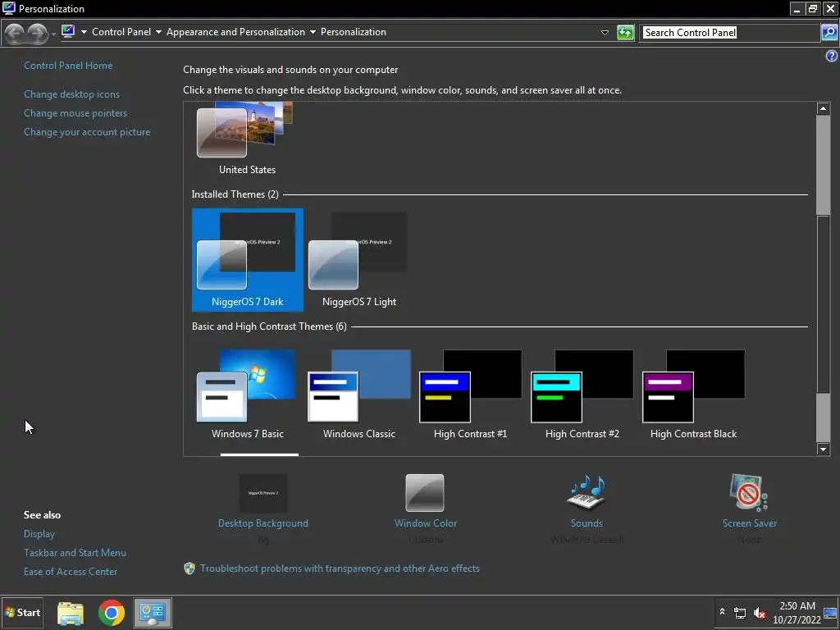
Task: Open Taskbar and Start Menu link
Action: (75, 552)
